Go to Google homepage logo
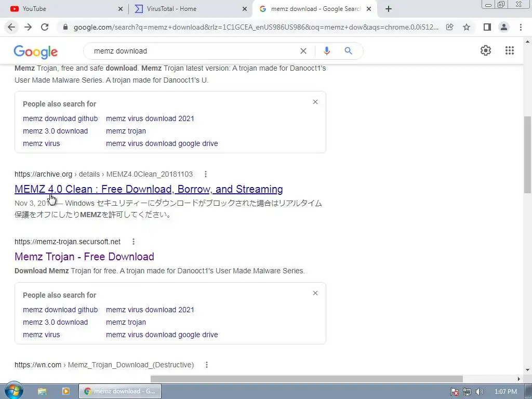 tap(36, 52)
